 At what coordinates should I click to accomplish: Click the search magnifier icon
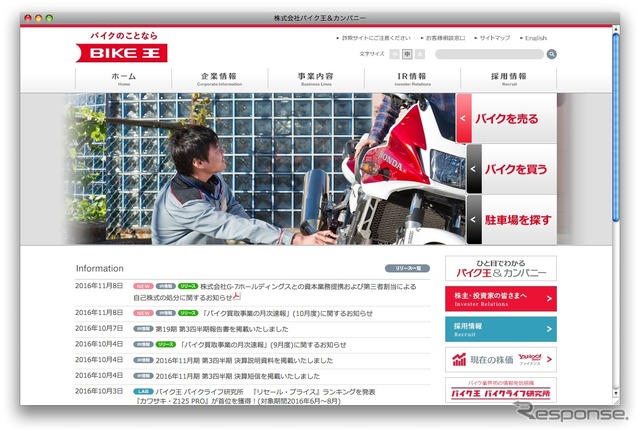point(551,54)
